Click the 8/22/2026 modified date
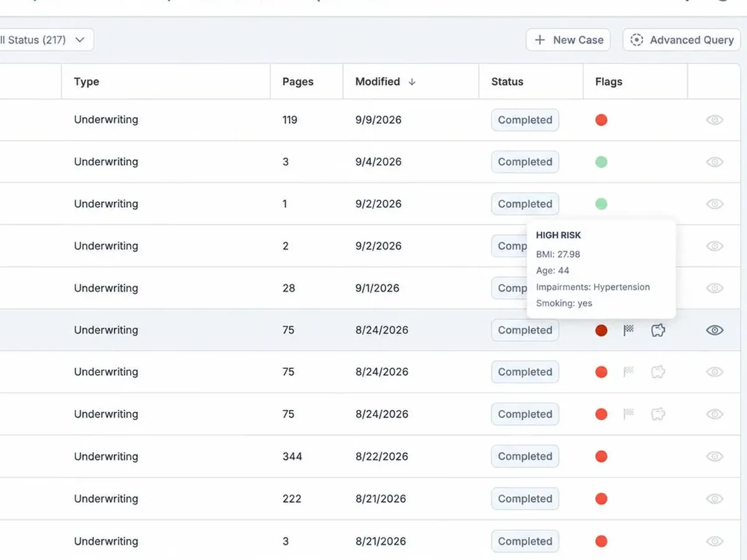Viewport: 747px width, 560px height. (382, 456)
